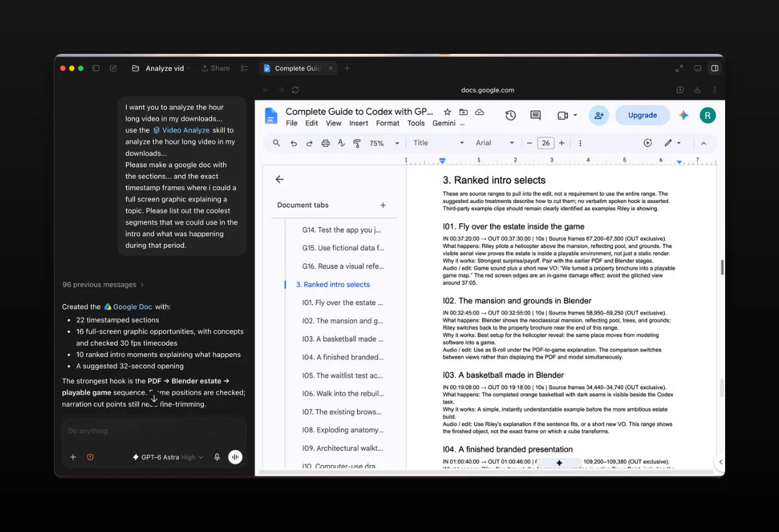Open the View menu
779x532 pixels.
[334, 123]
